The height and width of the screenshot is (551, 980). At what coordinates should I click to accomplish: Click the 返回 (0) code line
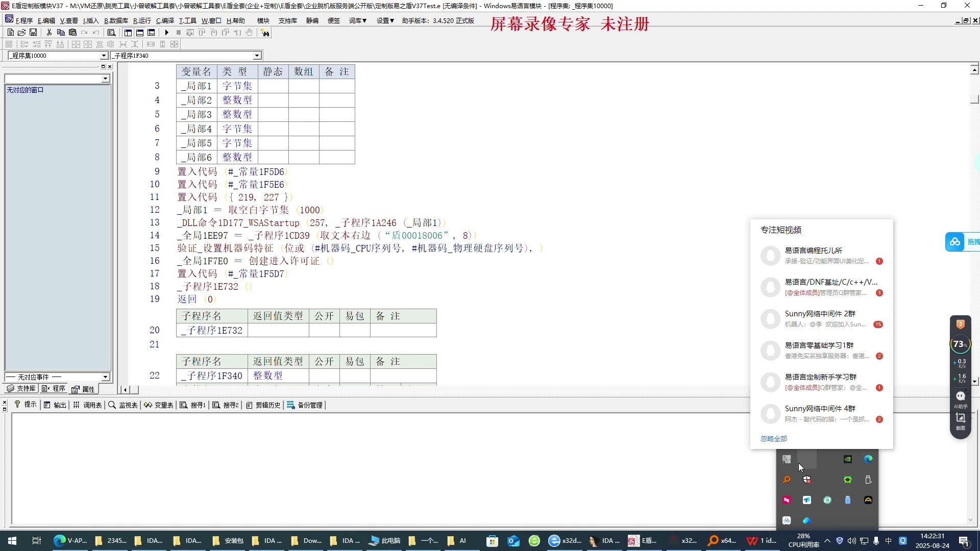(197, 299)
